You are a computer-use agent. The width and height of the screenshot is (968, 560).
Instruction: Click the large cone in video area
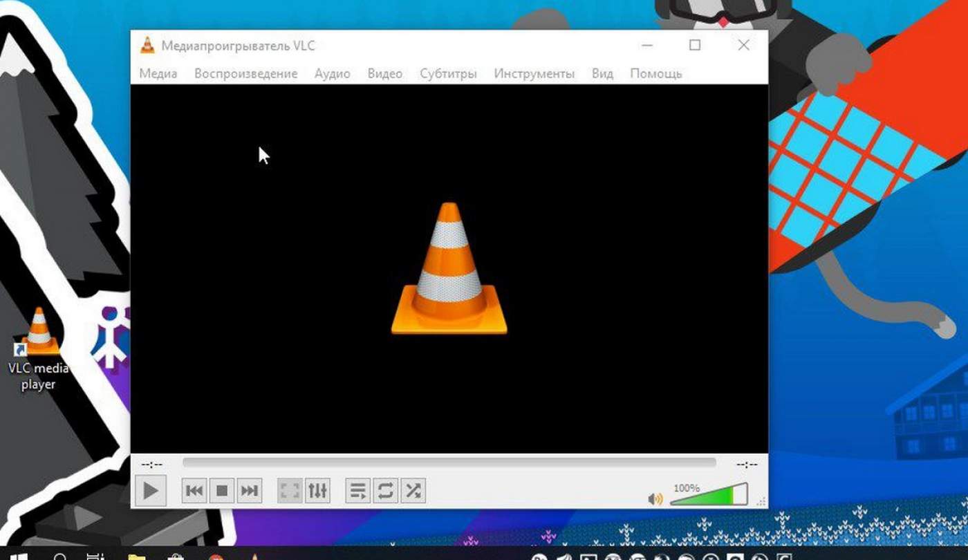449,268
